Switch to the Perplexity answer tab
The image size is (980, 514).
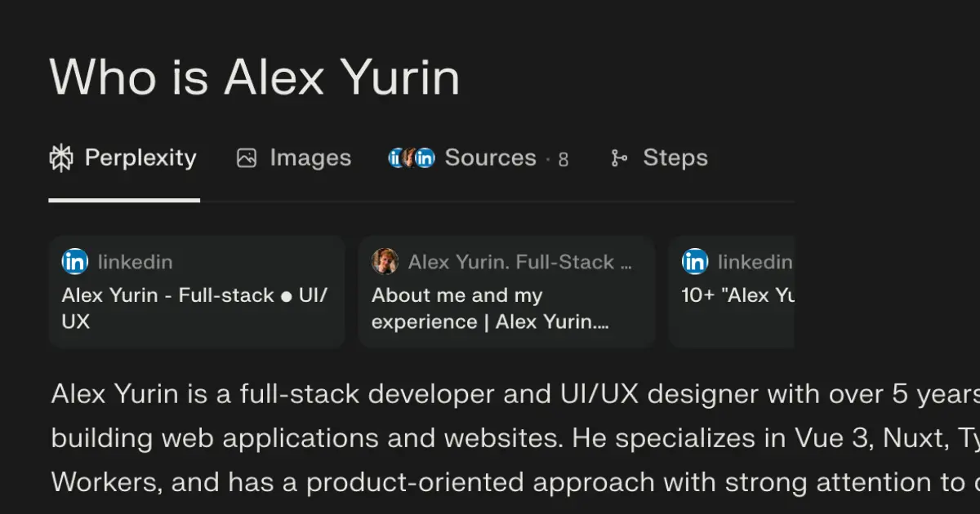click(140, 158)
